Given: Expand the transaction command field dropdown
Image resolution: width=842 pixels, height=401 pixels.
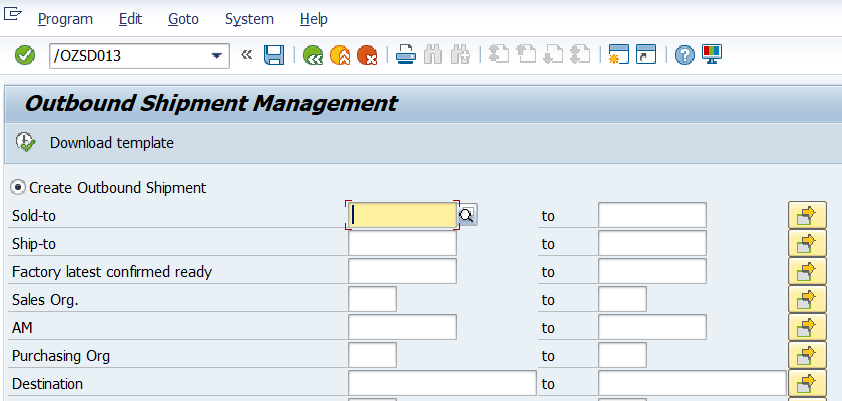Looking at the screenshot, I should click(216, 56).
